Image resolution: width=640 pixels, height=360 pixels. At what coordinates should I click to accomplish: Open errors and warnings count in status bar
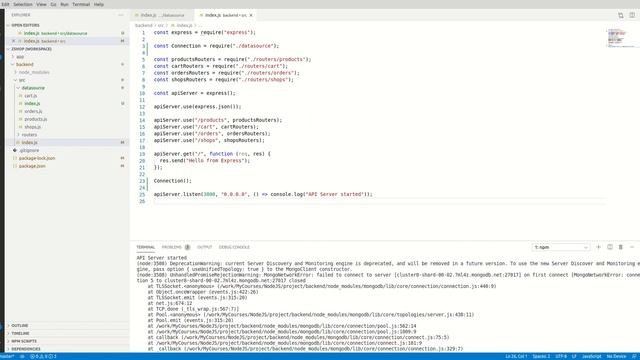coord(43,356)
